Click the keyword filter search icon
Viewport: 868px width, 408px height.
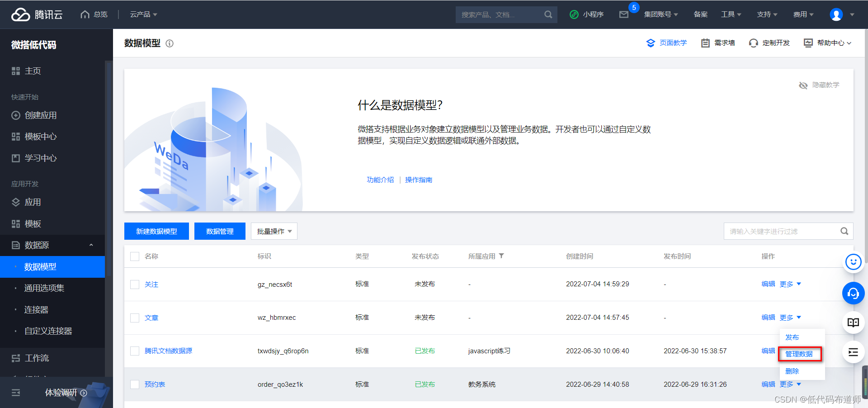point(844,231)
